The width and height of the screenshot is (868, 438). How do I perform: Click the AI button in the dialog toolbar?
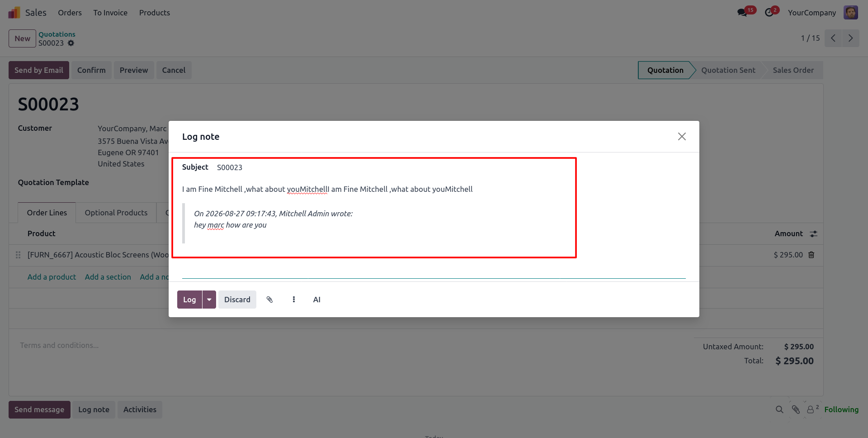click(317, 300)
